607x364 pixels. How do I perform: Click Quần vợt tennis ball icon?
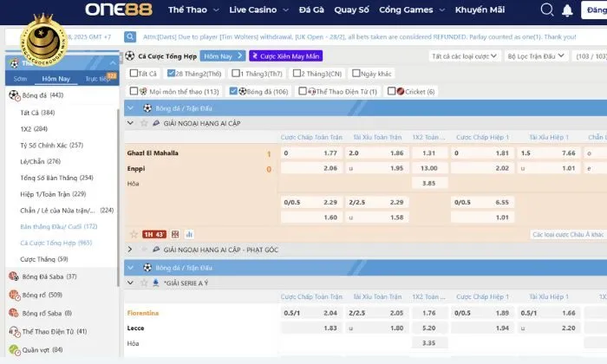[x=14, y=349]
